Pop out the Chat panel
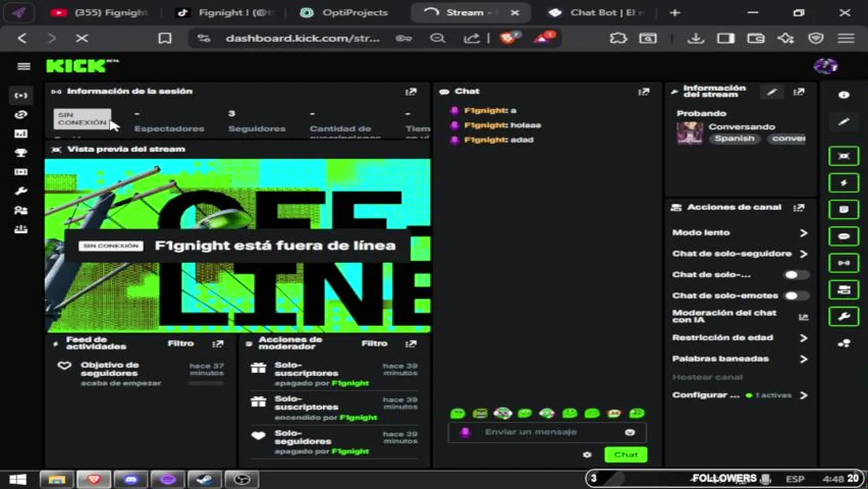This screenshot has height=489, width=868. click(x=643, y=92)
